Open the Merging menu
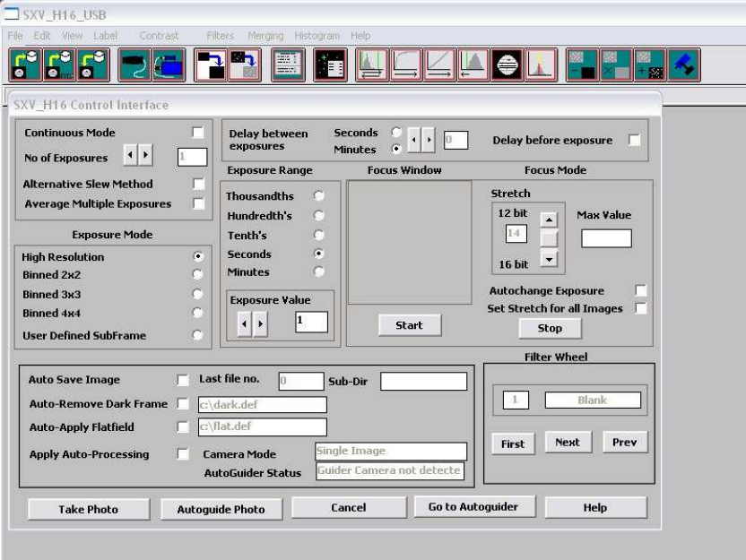The height and width of the screenshot is (560, 746). [x=265, y=36]
